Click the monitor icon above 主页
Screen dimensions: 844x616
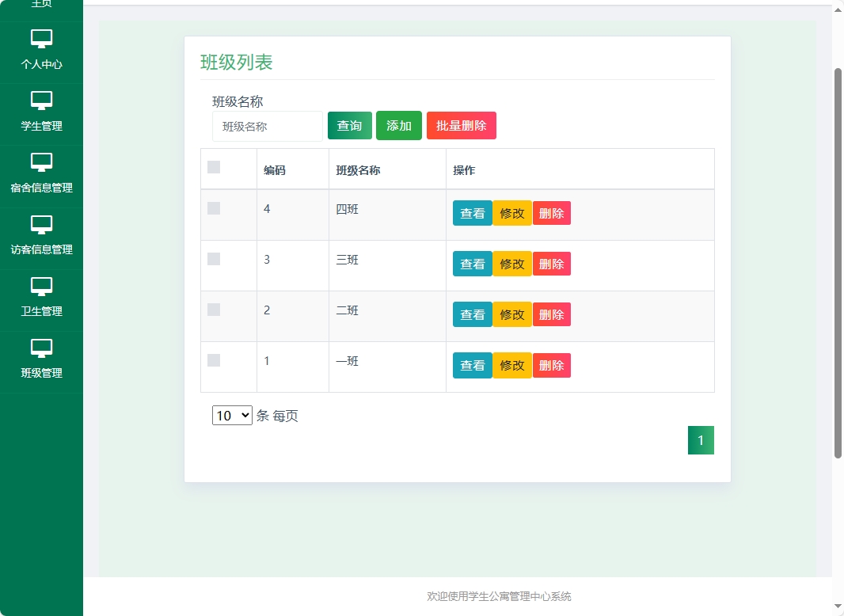41,2
